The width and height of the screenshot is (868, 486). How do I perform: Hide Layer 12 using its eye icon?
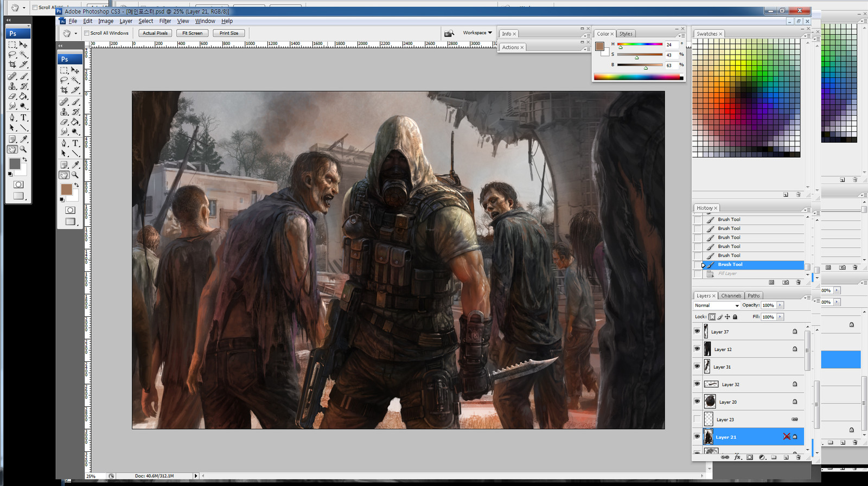(697, 349)
